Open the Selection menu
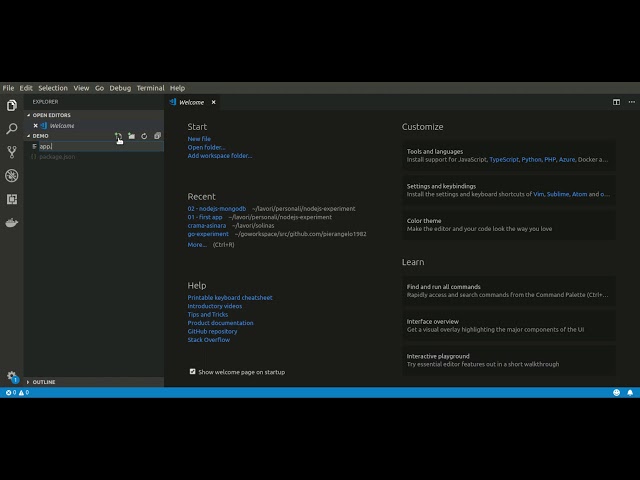This screenshot has height=480, width=640. [x=53, y=88]
